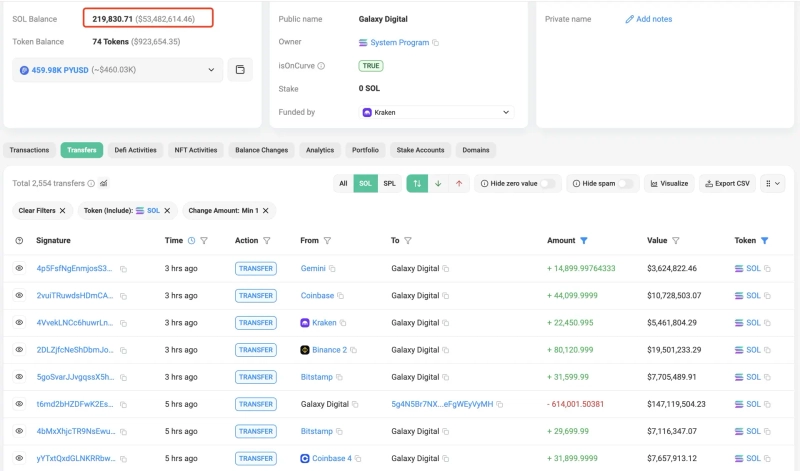Remove the Change Amount: Min 1 filter chip
Screen dimensions: 800x471
coord(266,211)
